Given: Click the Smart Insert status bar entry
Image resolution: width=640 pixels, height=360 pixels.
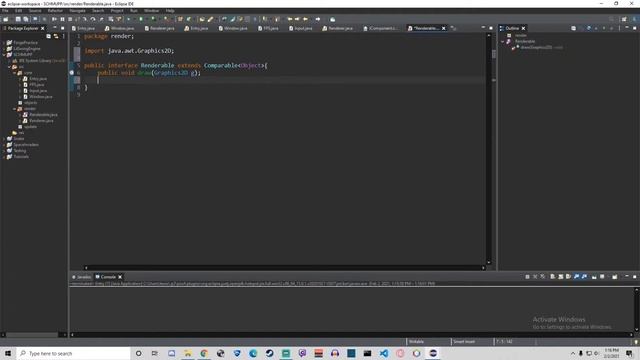Looking at the screenshot, I should [x=464, y=342].
